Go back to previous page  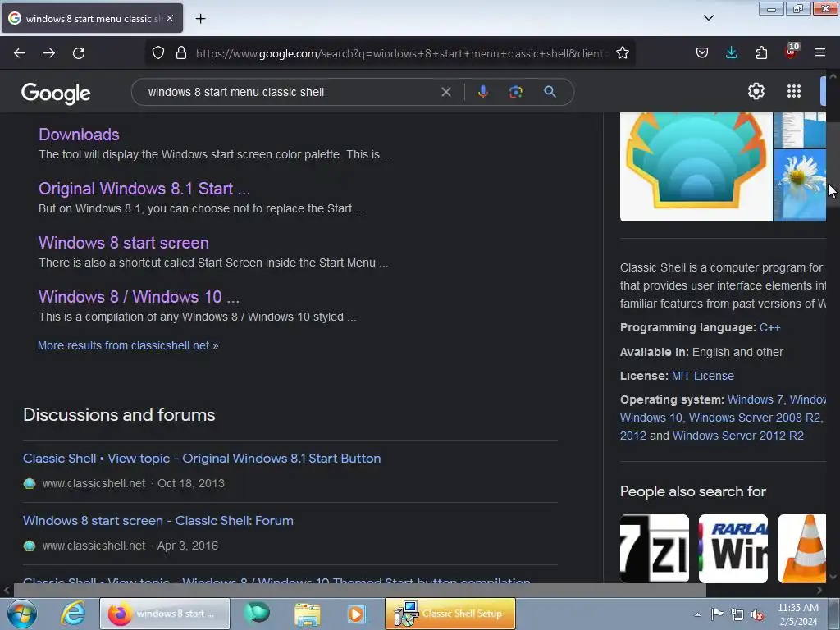tap(20, 53)
